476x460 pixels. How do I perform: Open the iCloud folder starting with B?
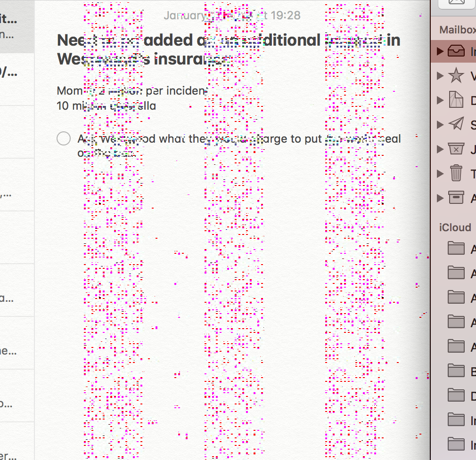(x=456, y=371)
